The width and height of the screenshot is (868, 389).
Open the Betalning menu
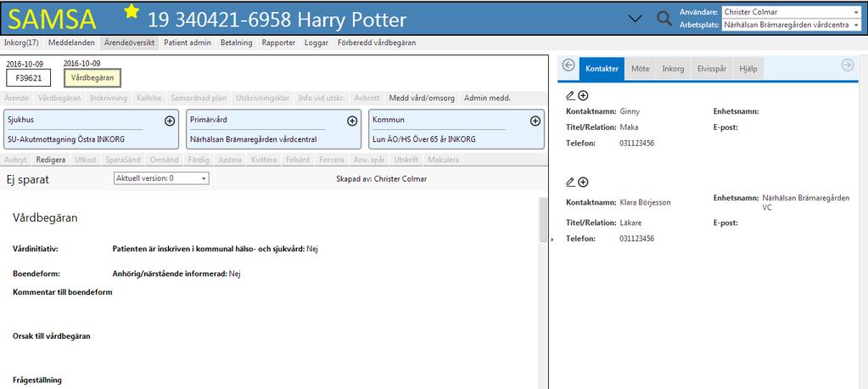pyautogui.click(x=236, y=42)
